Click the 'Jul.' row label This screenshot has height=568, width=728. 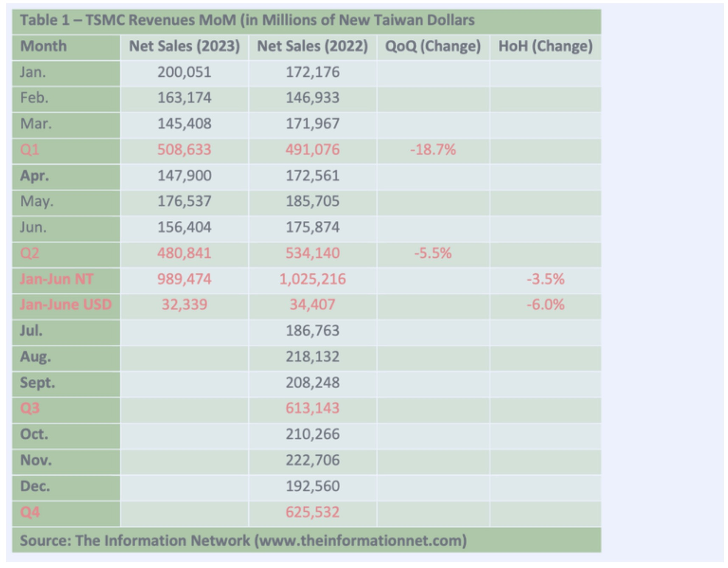coord(31,331)
